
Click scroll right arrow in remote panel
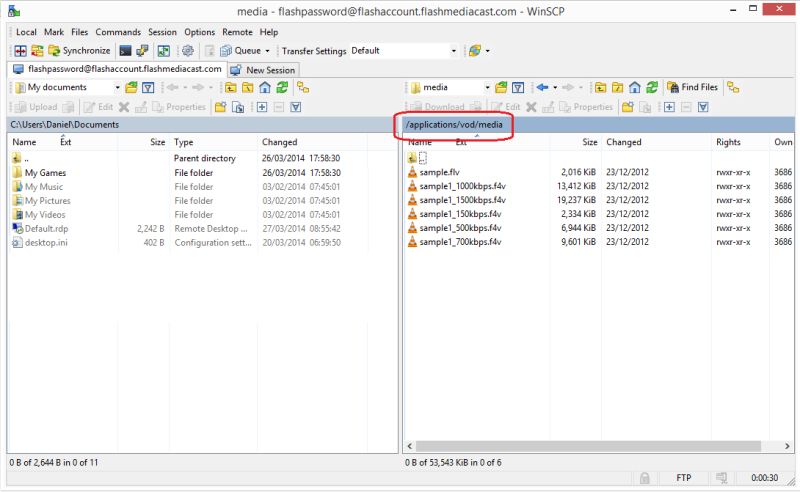[x=787, y=446]
